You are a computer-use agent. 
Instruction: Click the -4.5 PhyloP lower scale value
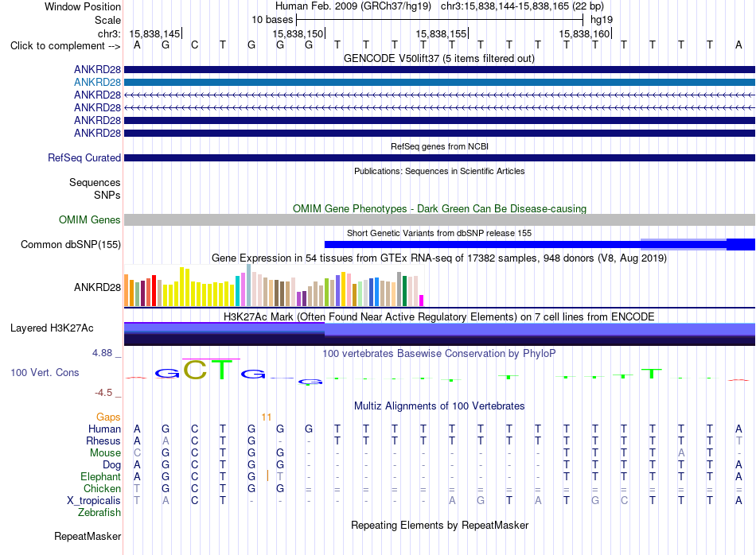click(x=103, y=393)
